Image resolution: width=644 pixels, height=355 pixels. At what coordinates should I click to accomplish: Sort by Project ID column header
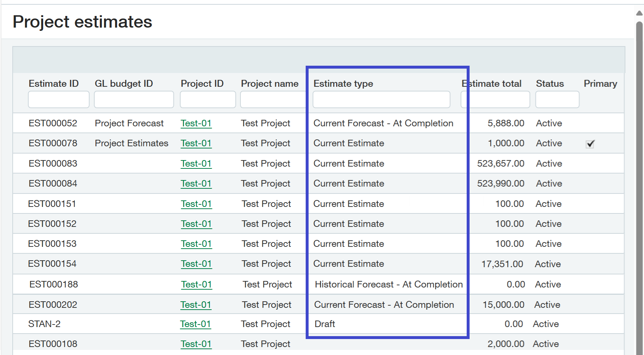[202, 83]
